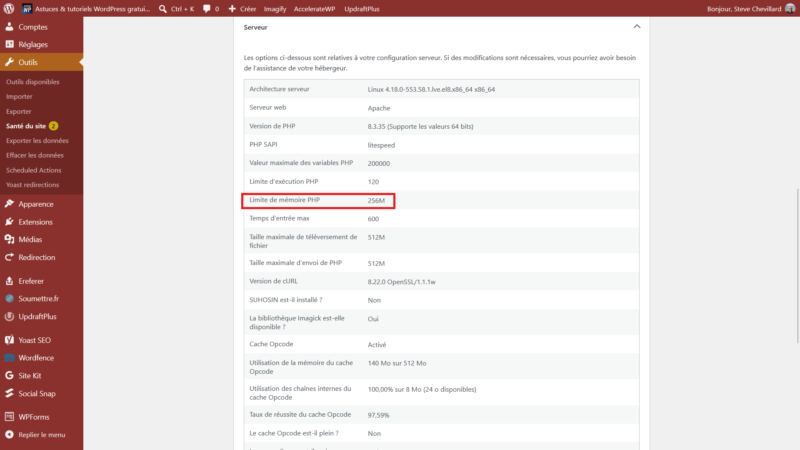This screenshot has width=800, height=450.
Task: Open the Comptes menu
Action: pos(33,27)
